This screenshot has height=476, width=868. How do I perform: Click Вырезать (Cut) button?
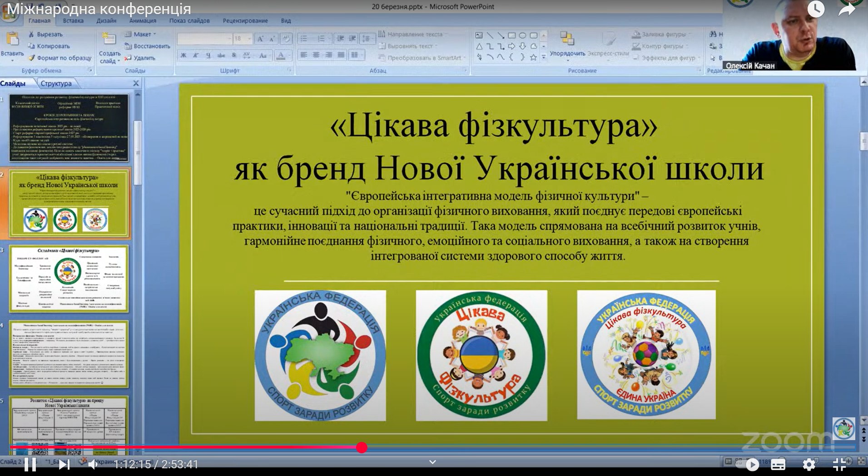click(45, 35)
